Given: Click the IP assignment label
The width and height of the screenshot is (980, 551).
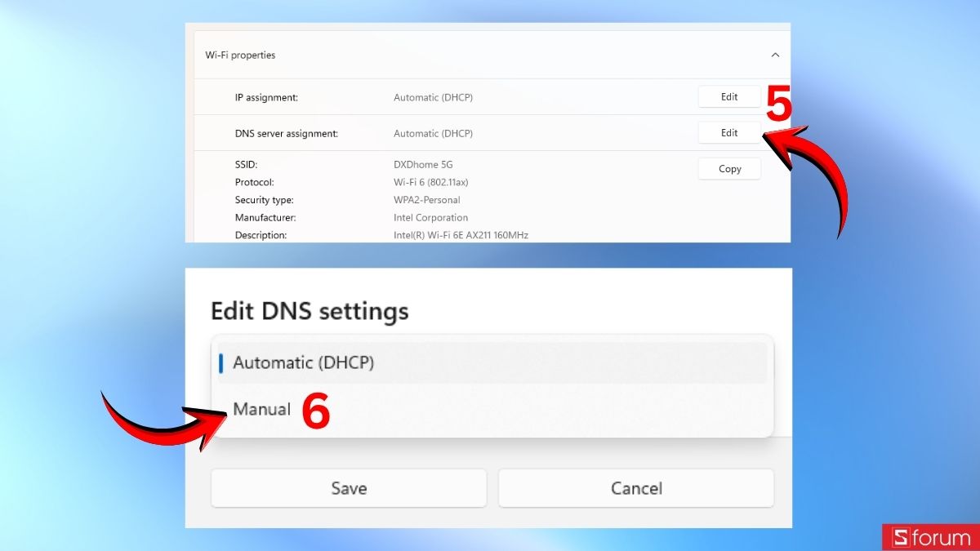Looking at the screenshot, I should click(266, 98).
